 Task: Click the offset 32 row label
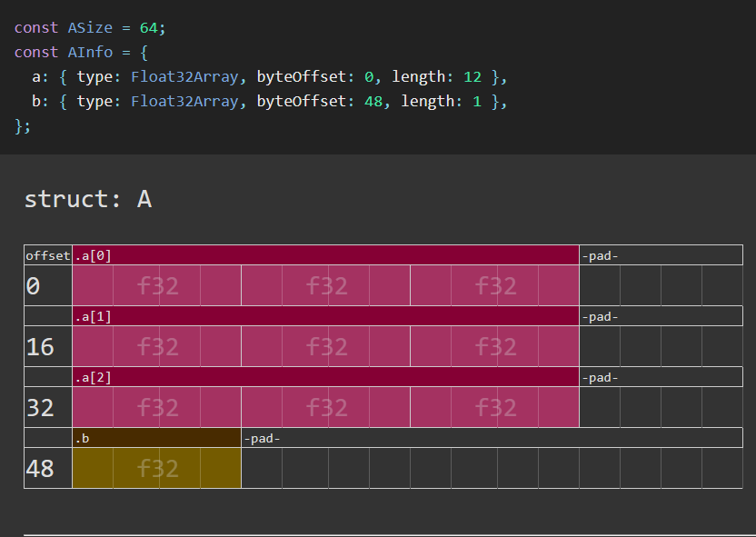click(40, 407)
